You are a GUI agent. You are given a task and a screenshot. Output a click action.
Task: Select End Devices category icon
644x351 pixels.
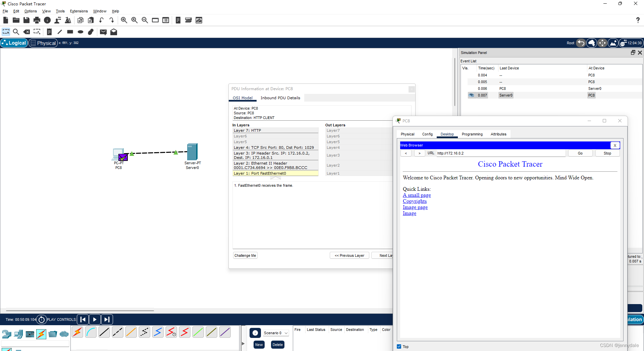(18, 334)
